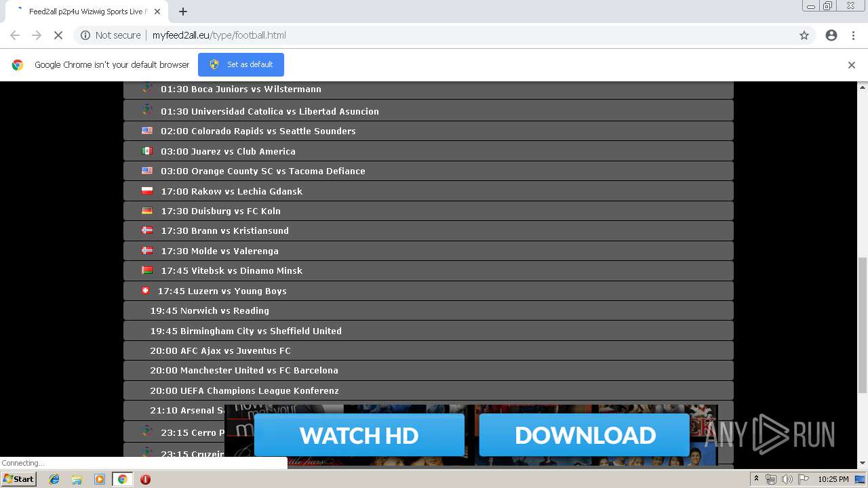The height and width of the screenshot is (488, 868).
Task: Choose Luzern vs Young Boys match
Action: point(222,291)
